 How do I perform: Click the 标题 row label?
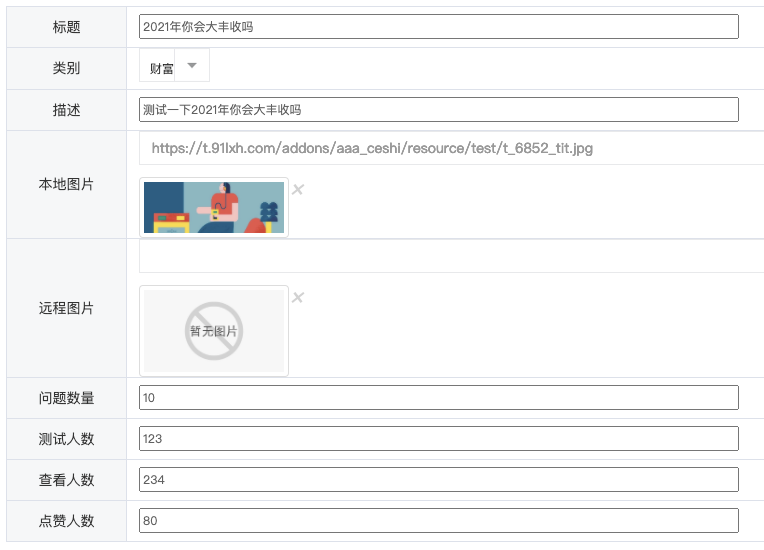click(x=66, y=27)
